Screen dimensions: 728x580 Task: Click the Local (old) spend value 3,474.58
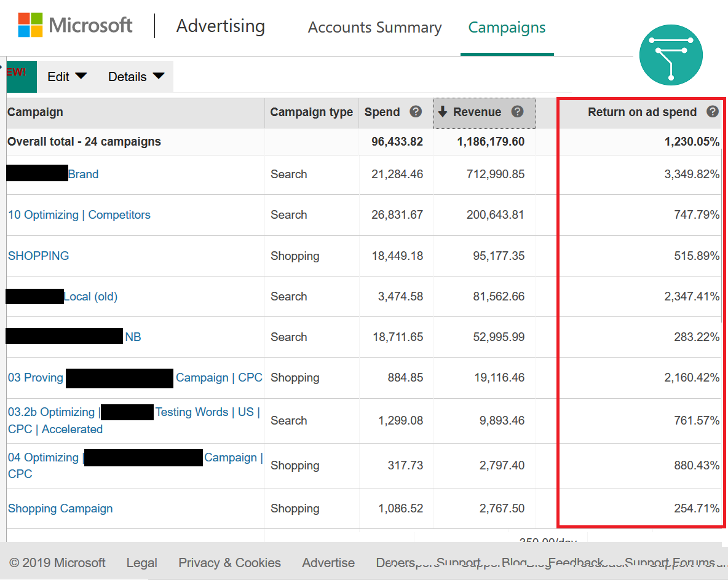(x=400, y=297)
